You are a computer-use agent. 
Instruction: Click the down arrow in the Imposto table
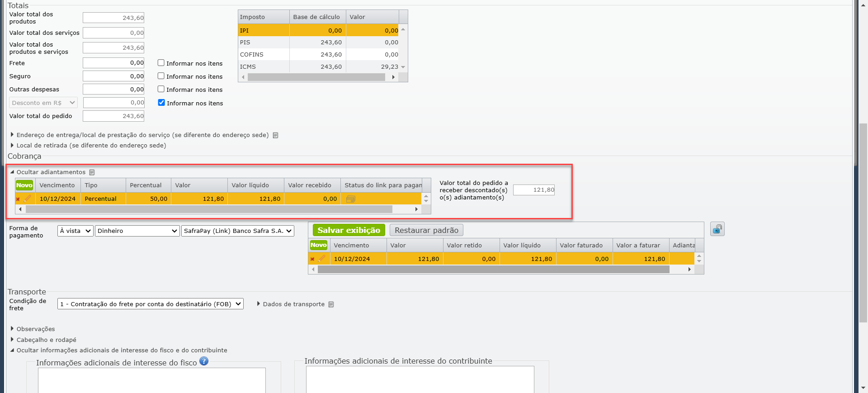tap(403, 67)
